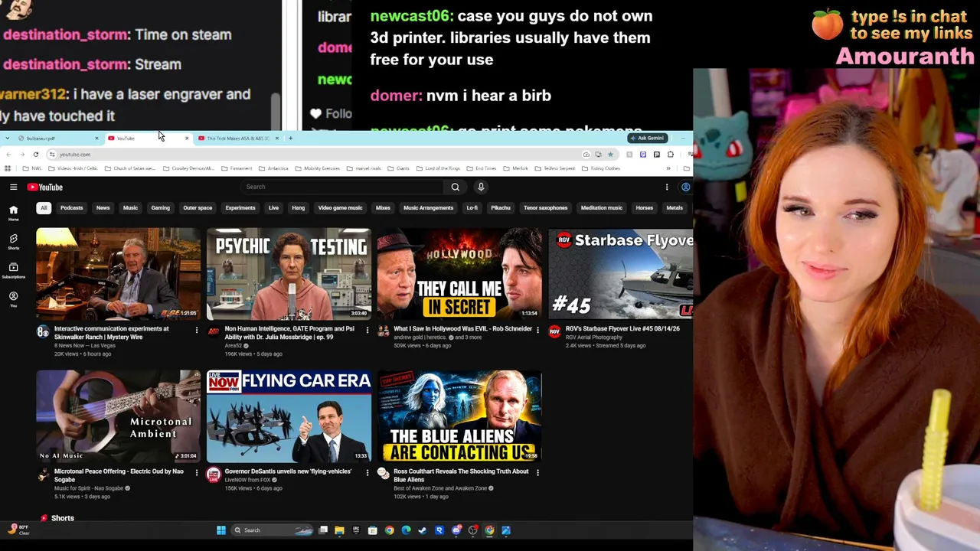
Task: Open the Windows Start menu
Action: [221, 530]
